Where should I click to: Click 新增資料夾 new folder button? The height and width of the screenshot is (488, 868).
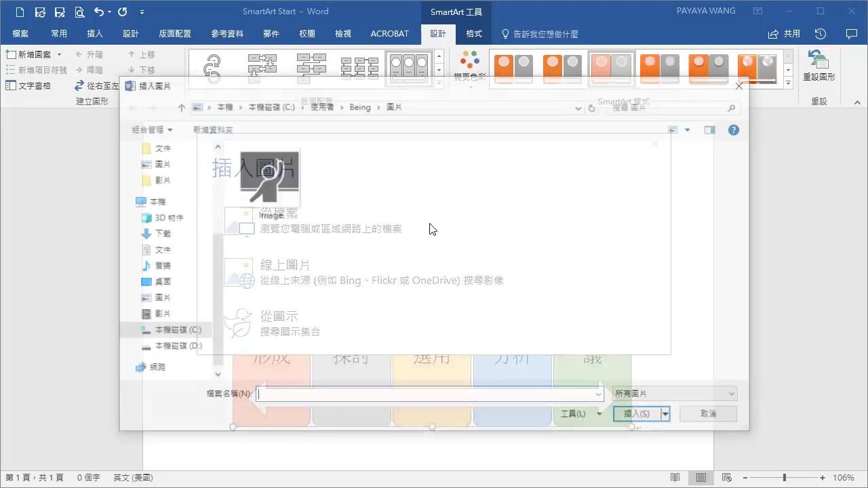tap(213, 129)
